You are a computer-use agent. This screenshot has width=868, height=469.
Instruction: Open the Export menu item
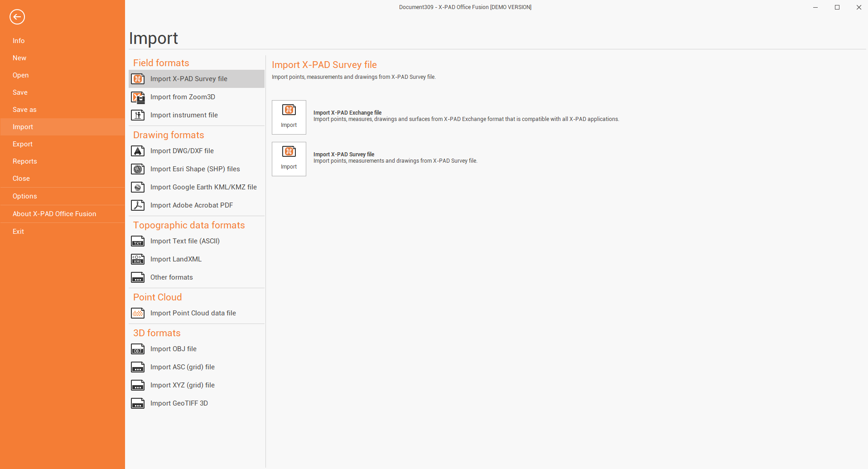23,144
